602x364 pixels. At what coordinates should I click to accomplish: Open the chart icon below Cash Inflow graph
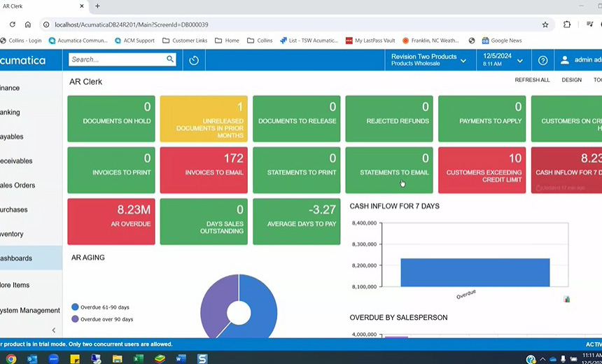tap(567, 299)
